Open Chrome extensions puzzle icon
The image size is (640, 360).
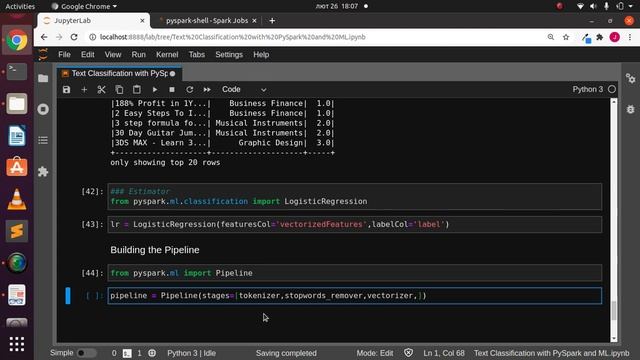click(x=600, y=37)
